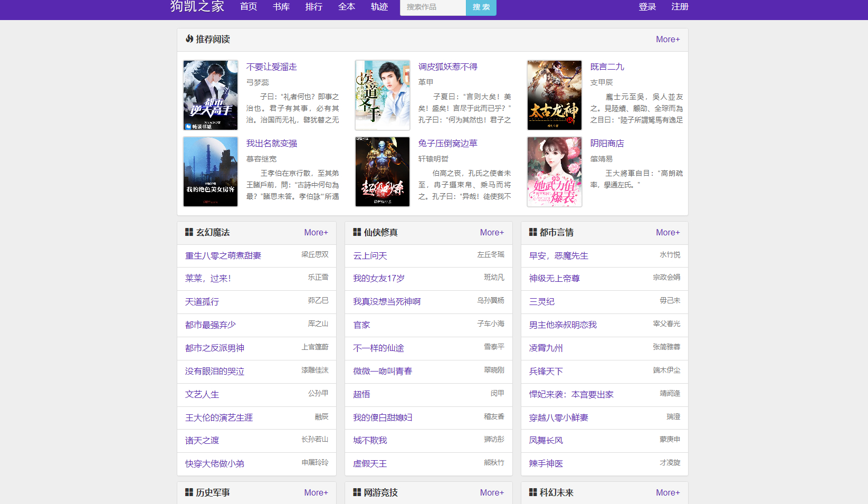Viewport: 868px width, 504px height.
Task: Click author name 弓梦蕊
Action: [257, 82]
